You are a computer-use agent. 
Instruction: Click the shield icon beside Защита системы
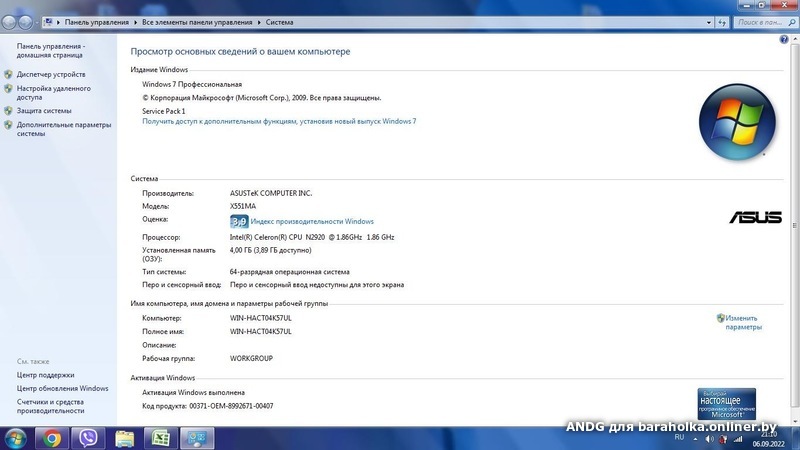tap(8, 111)
